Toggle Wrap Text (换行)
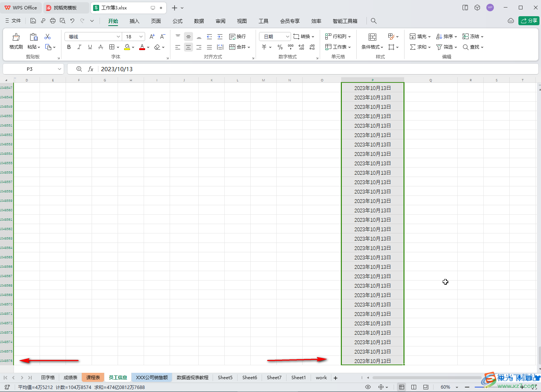The image size is (541, 392). pos(238,37)
